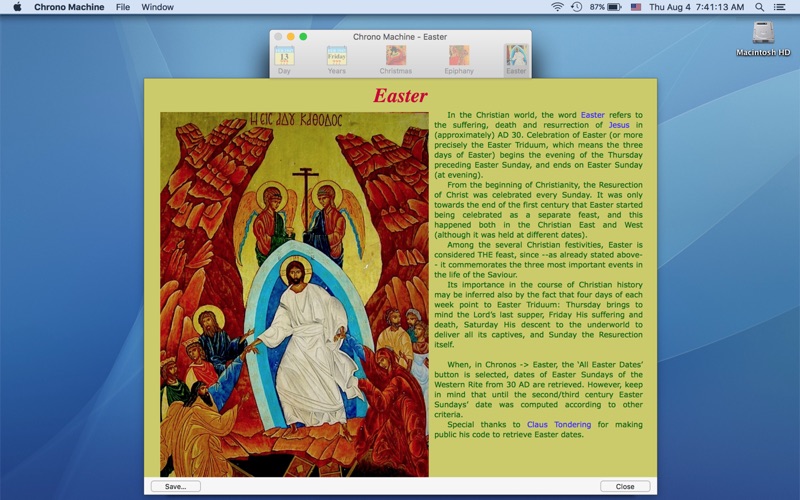
Task: Open the Notification Center icon
Action: click(780, 7)
